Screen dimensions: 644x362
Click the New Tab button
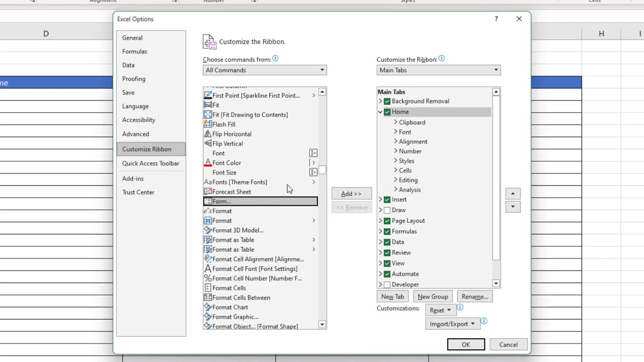392,297
